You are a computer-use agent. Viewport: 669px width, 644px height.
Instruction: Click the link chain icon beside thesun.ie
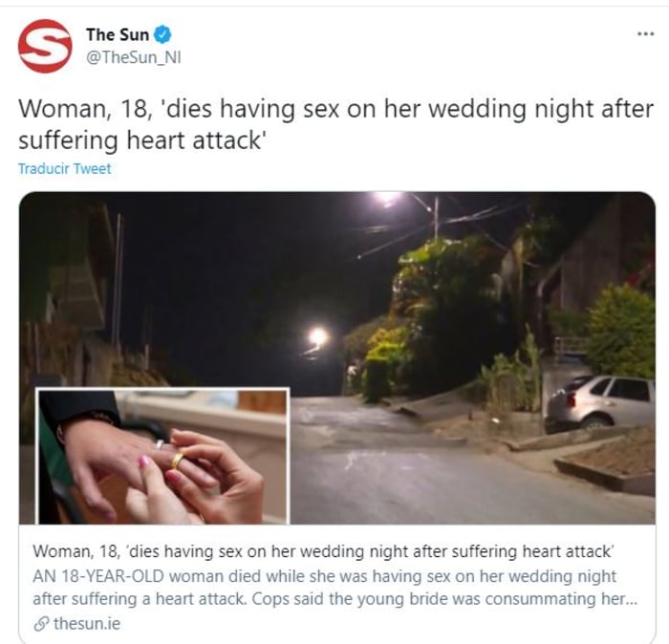point(41,624)
